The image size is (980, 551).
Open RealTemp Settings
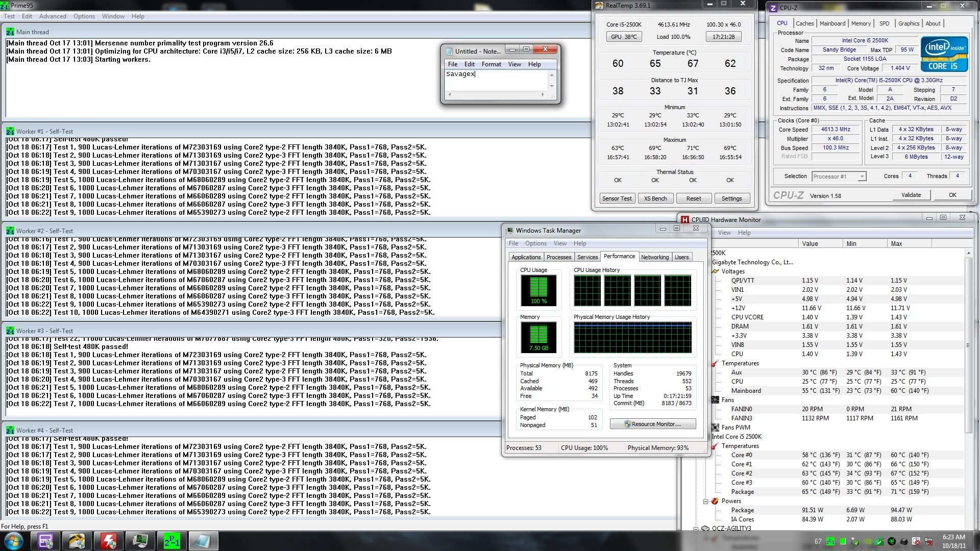(x=732, y=198)
